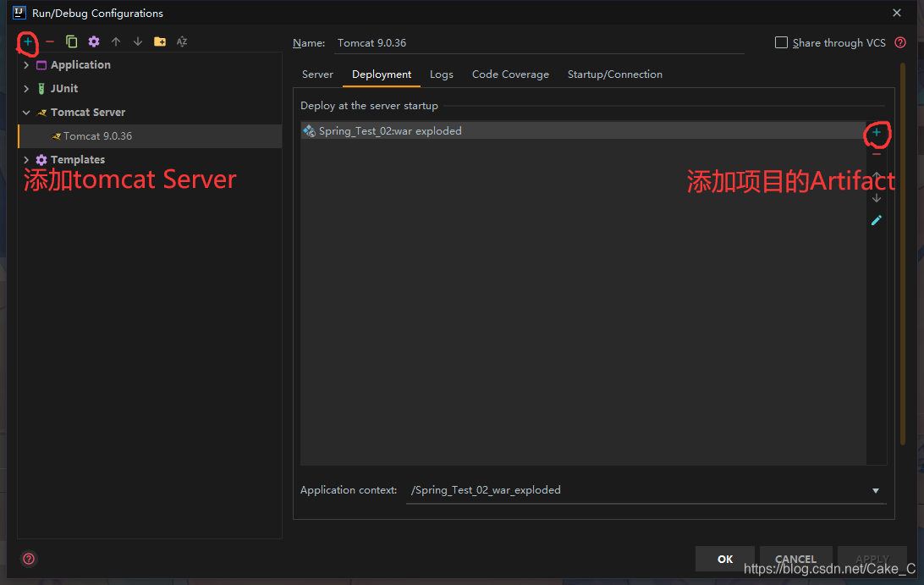The width and height of the screenshot is (924, 585).
Task: Click the configuration Name field
Action: [539, 43]
